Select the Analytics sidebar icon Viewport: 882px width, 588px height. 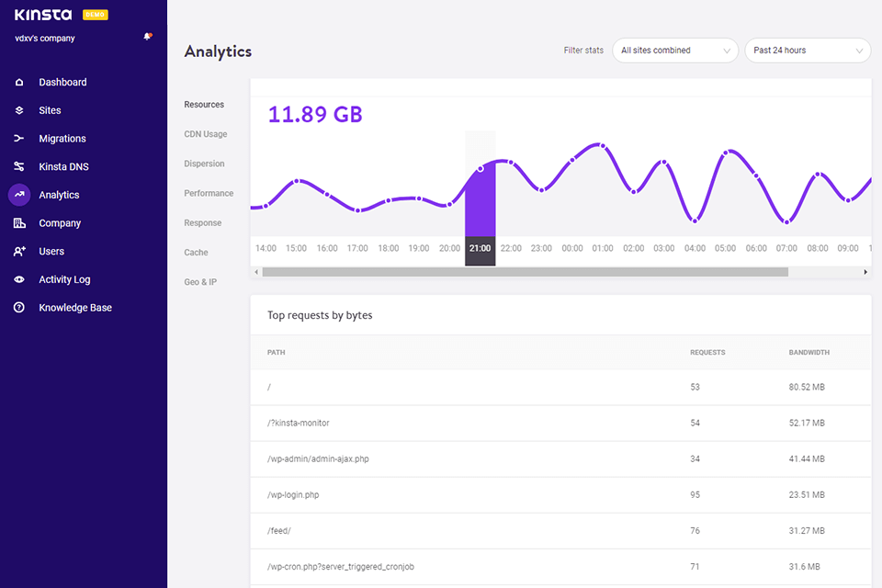[18, 195]
